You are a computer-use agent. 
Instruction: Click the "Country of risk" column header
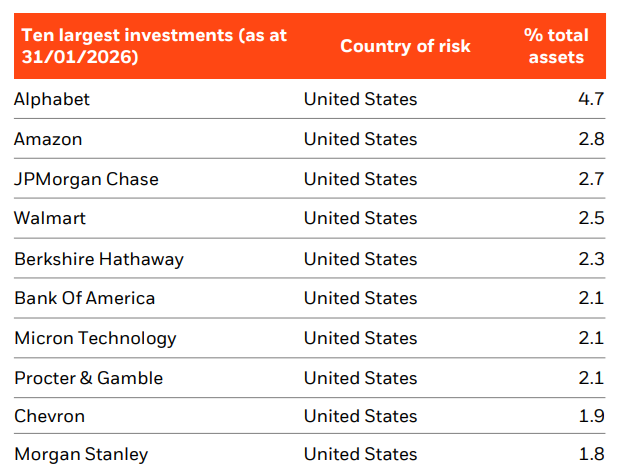[x=405, y=46]
